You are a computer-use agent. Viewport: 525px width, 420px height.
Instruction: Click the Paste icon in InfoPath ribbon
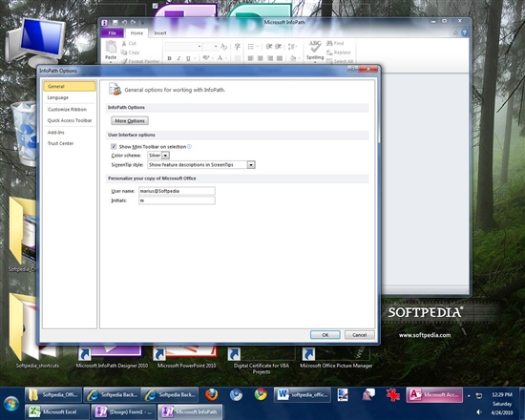click(x=111, y=47)
